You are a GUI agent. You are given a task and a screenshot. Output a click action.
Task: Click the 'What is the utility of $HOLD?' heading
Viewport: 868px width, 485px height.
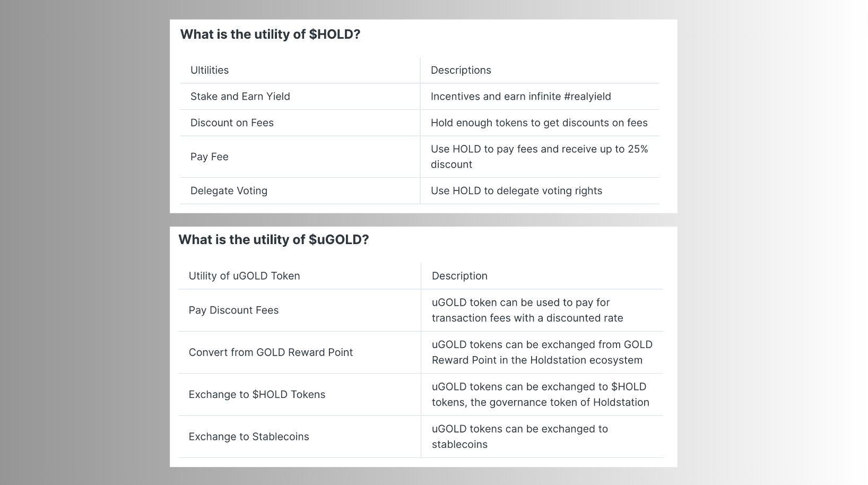(x=270, y=34)
